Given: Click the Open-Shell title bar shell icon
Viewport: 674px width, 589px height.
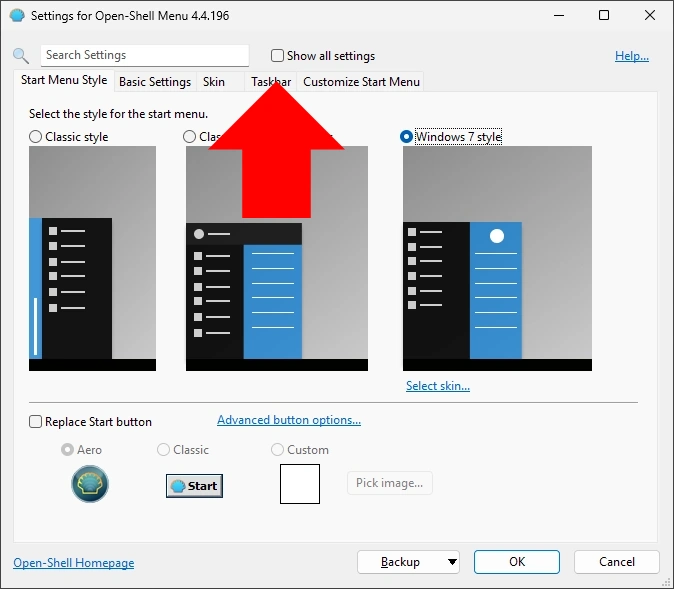Looking at the screenshot, I should [x=17, y=16].
